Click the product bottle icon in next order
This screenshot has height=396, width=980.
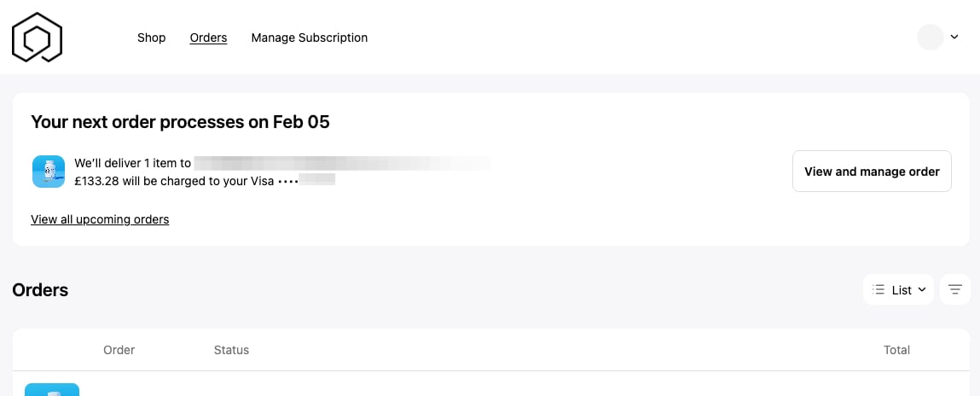pos(48,172)
